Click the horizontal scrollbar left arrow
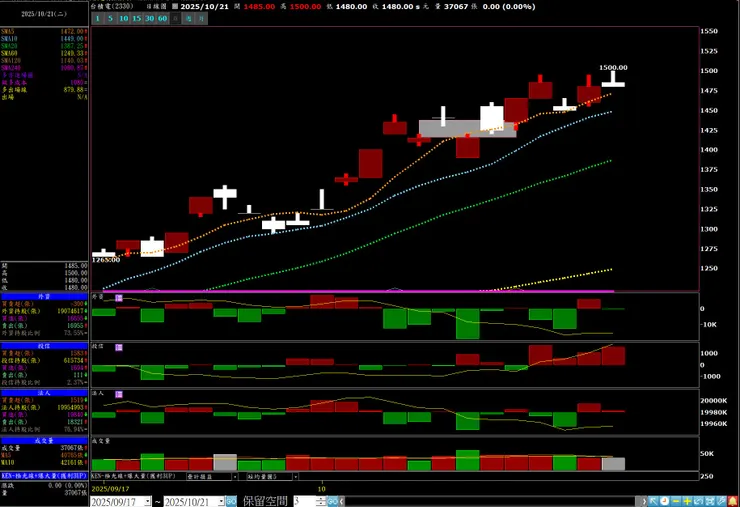This screenshot has height=507, width=740. click(x=342, y=501)
